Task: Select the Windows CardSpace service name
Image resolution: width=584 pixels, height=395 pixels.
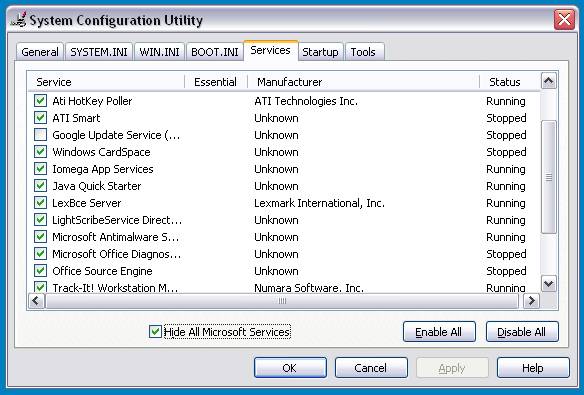Action: click(101, 152)
